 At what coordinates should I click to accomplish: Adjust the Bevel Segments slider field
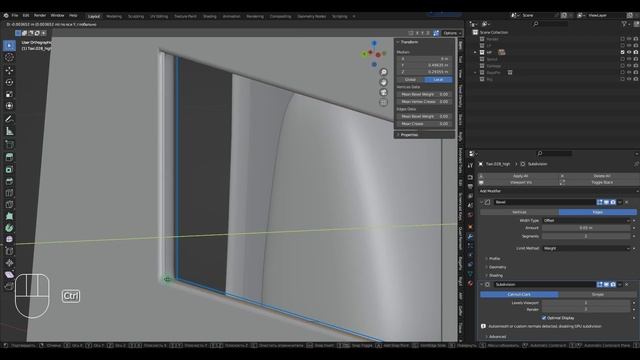(x=586, y=236)
